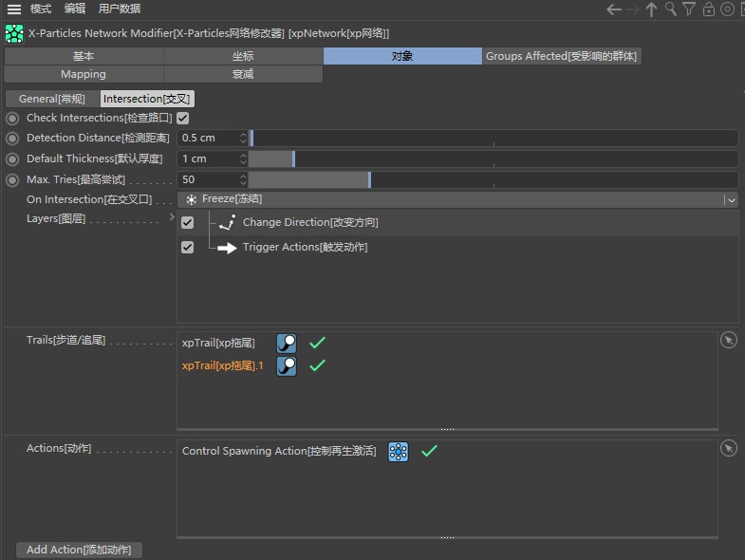Click the xpNetwork modifier object icon
The image size is (745, 560).
[x=14, y=34]
